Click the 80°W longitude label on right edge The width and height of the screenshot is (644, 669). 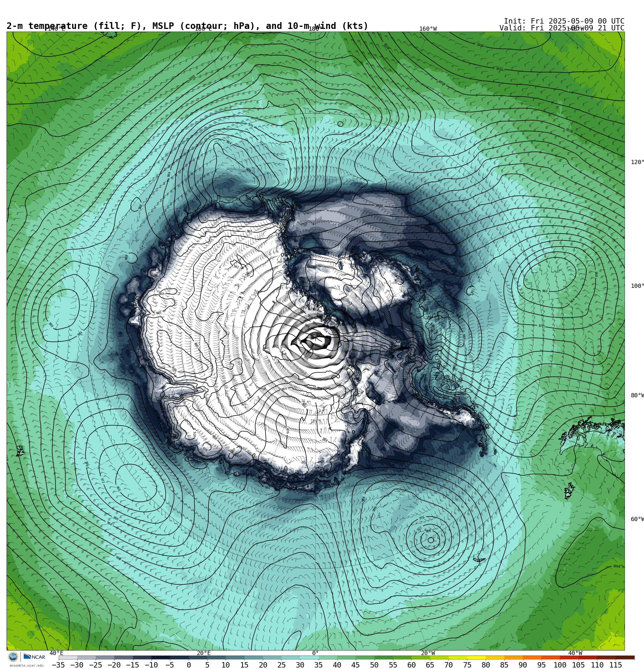637,395
